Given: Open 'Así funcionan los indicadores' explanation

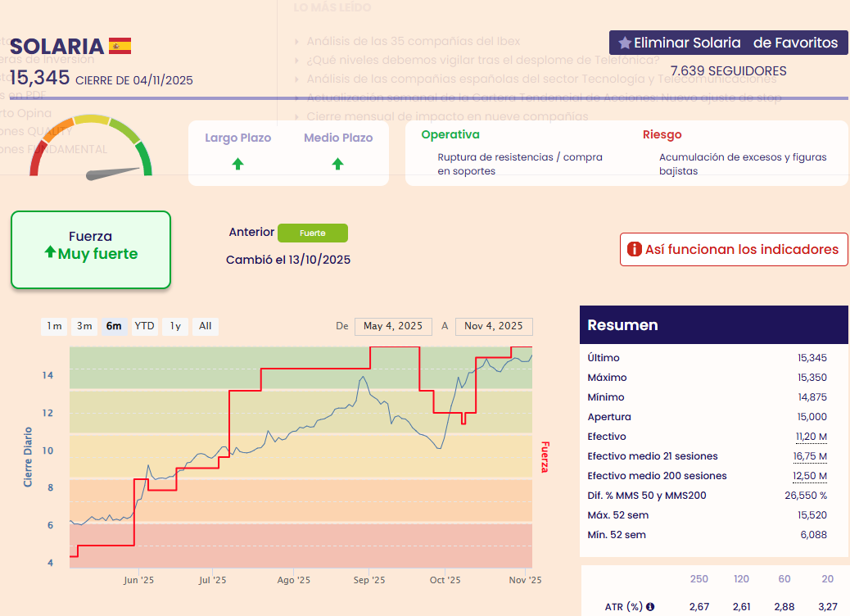Looking at the screenshot, I should coord(734,250).
